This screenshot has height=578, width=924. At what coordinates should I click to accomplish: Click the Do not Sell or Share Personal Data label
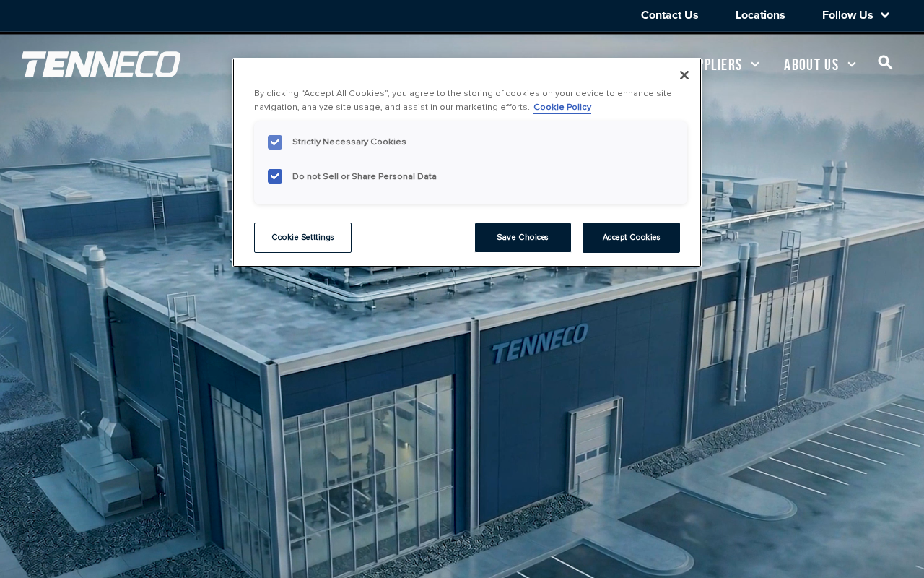365,176
